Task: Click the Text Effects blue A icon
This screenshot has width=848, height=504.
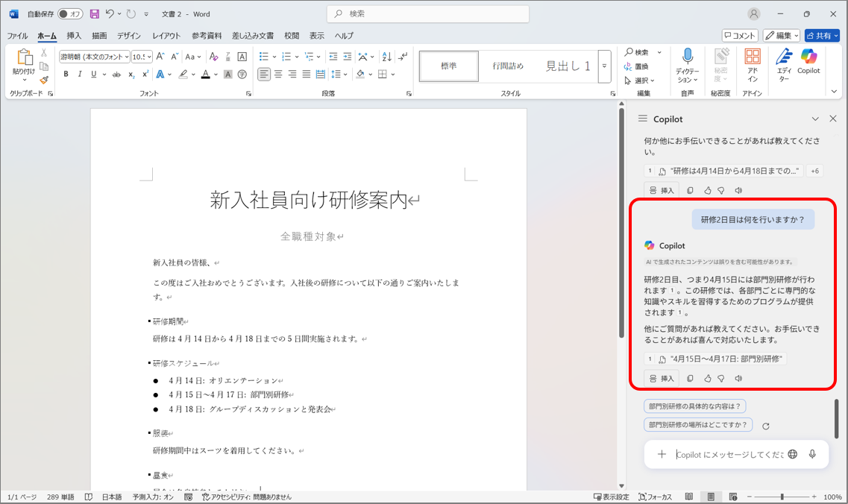Action: [x=160, y=74]
